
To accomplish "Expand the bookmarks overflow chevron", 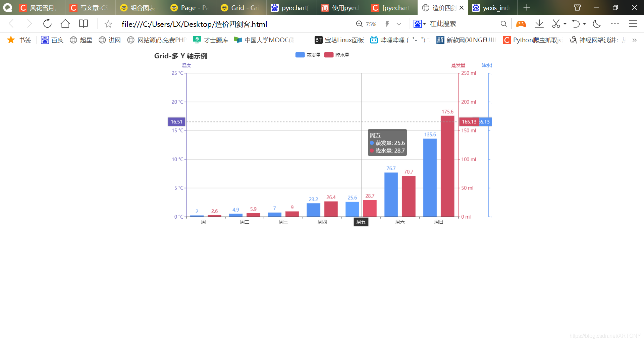I will point(635,40).
